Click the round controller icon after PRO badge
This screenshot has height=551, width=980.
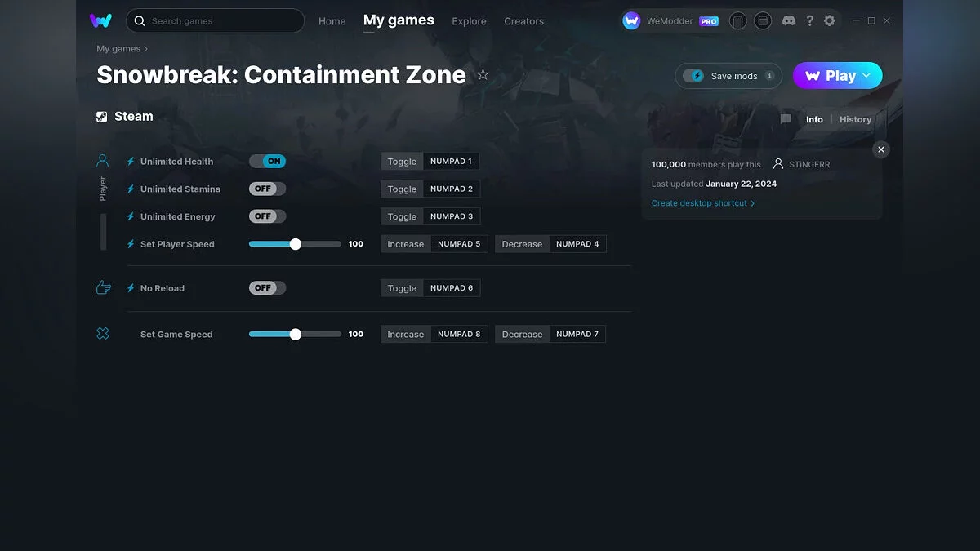(738, 20)
